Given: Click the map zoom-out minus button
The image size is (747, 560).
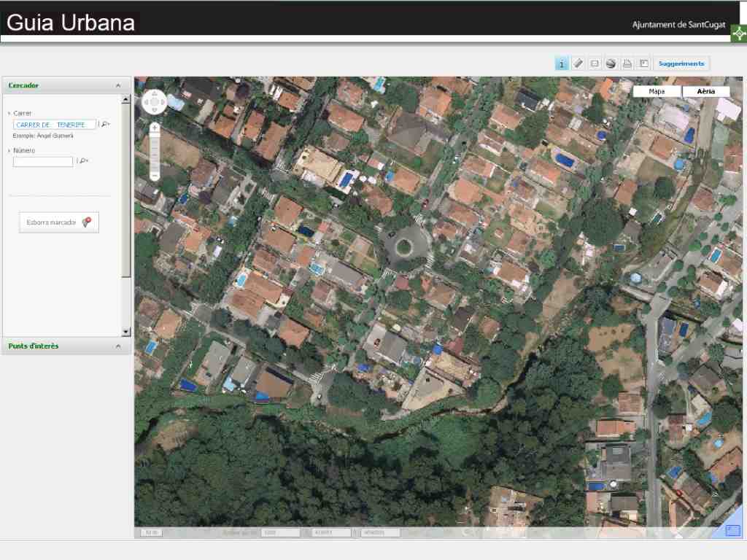Looking at the screenshot, I should point(155,176).
